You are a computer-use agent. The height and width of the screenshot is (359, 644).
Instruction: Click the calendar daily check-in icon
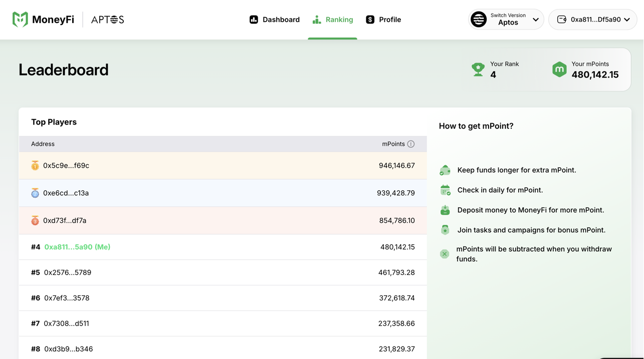445,190
